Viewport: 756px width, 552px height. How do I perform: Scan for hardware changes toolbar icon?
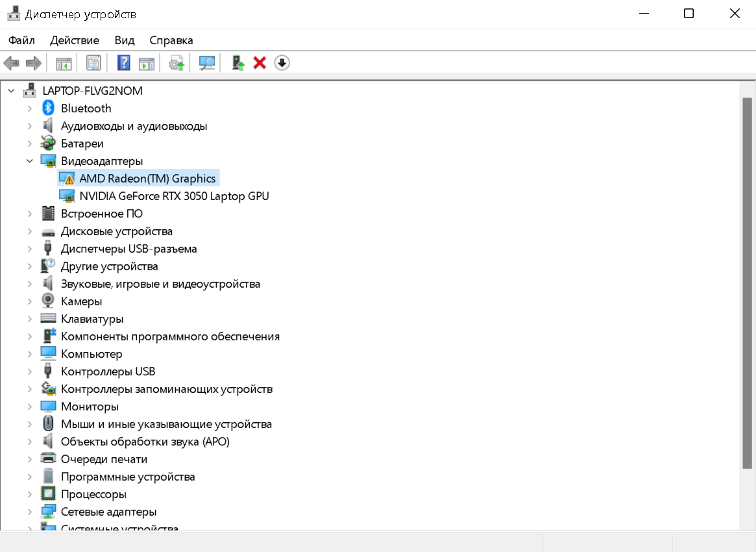207,63
